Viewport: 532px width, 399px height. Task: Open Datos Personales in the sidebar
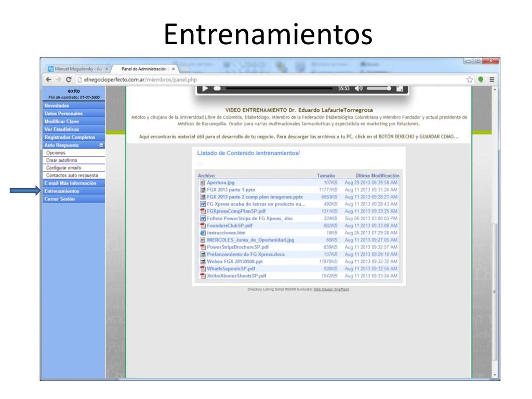(x=73, y=113)
